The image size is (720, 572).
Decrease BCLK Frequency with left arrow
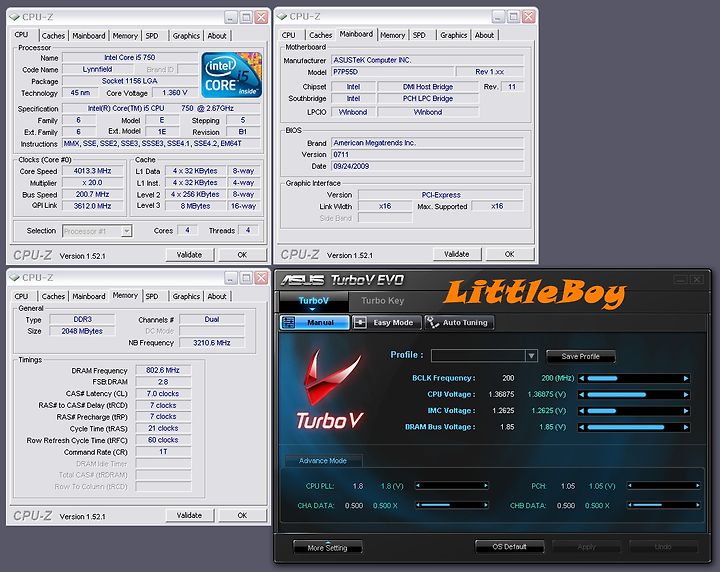[x=582, y=378]
